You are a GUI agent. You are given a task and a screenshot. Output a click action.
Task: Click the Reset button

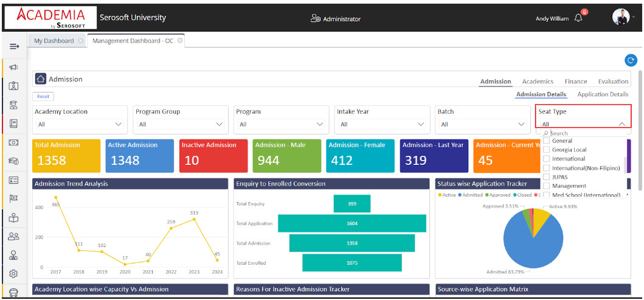coord(43,96)
